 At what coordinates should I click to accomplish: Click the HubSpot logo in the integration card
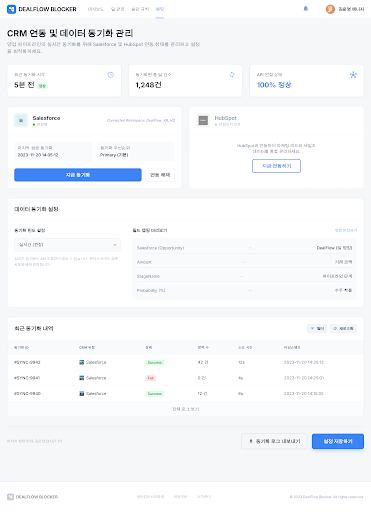tap(203, 120)
